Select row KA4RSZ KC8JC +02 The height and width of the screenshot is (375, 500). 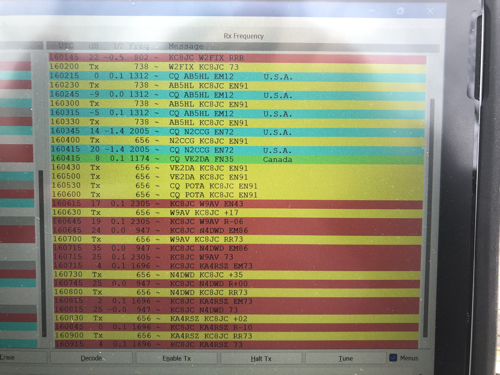(237, 319)
